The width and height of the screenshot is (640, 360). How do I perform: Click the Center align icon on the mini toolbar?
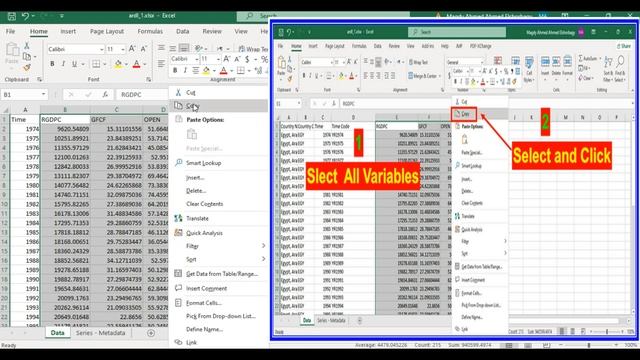click(196, 71)
